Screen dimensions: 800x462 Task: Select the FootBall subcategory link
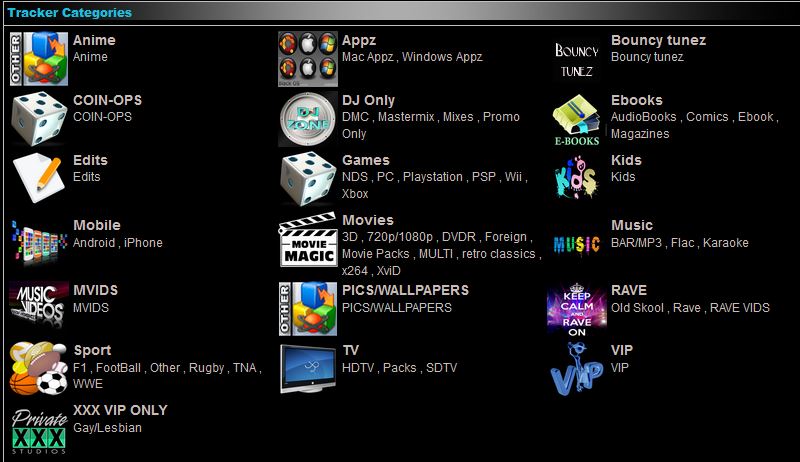(118, 368)
